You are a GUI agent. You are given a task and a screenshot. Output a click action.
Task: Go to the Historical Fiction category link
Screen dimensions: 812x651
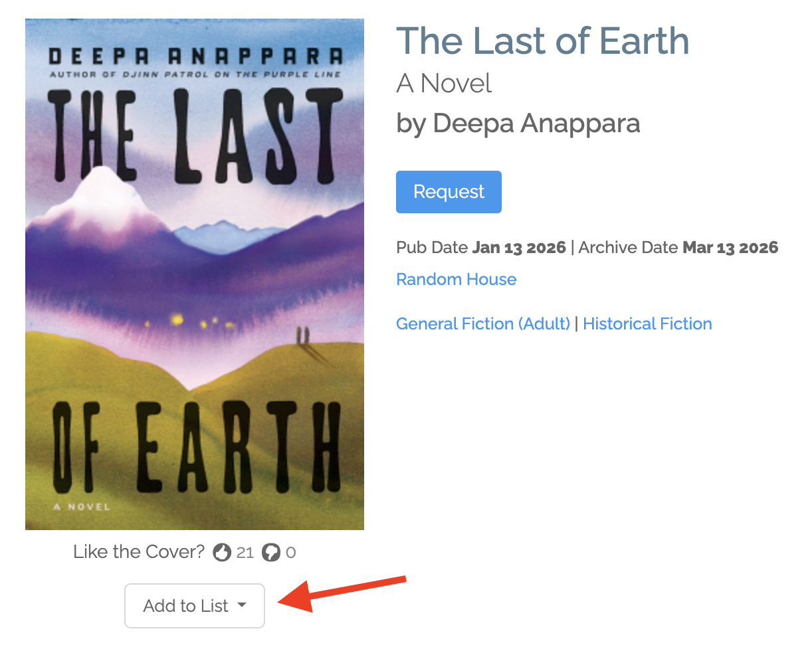click(x=647, y=324)
